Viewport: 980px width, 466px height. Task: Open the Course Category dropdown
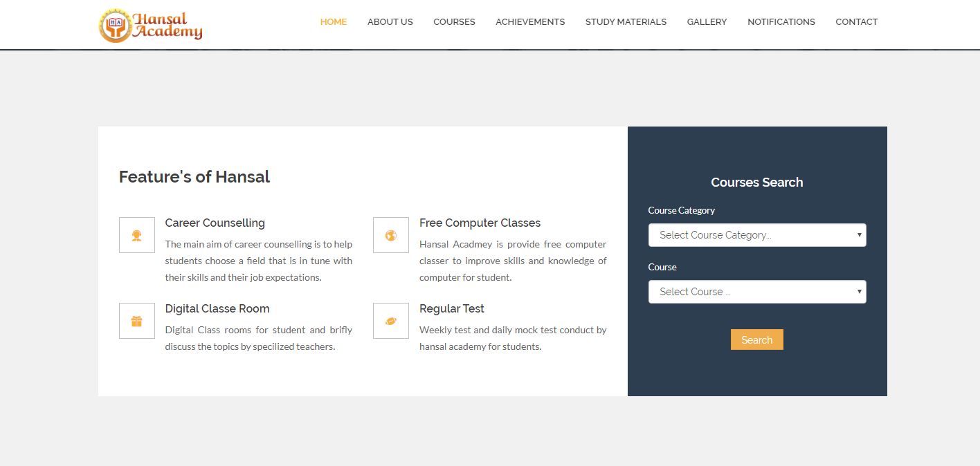pos(756,235)
